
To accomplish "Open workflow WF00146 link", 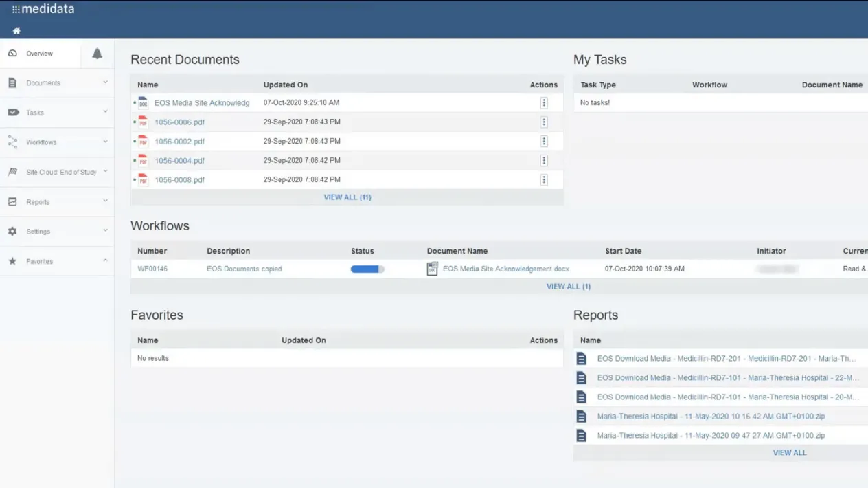I will (x=152, y=269).
